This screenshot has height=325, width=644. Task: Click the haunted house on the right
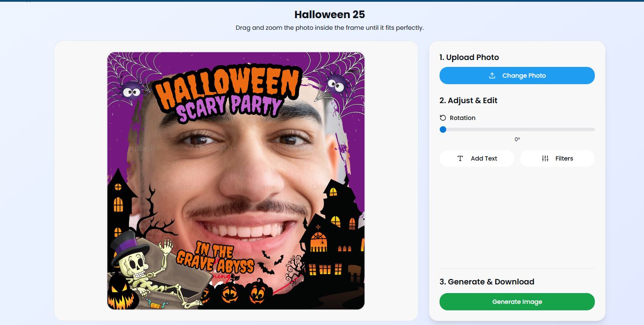(x=331, y=233)
